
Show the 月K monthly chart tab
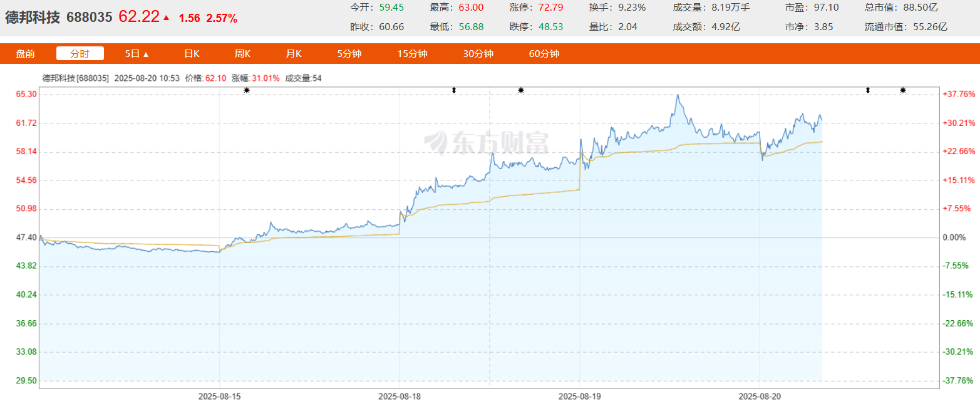pos(294,54)
